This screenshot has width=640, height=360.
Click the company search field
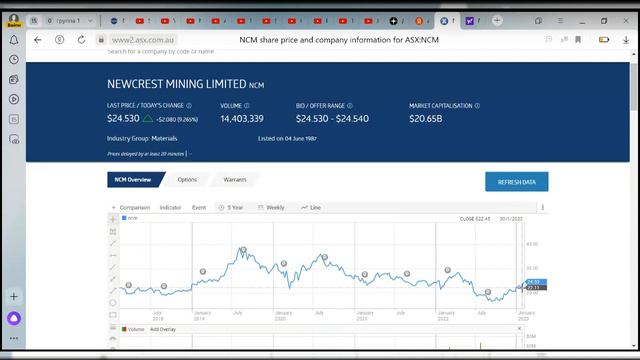point(161,51)
